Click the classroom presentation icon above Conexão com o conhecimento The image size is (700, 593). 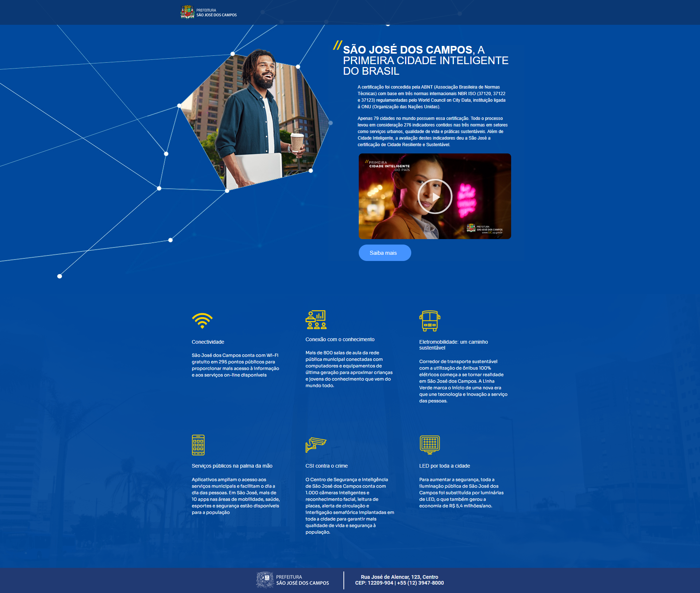[x=316, y=320]
